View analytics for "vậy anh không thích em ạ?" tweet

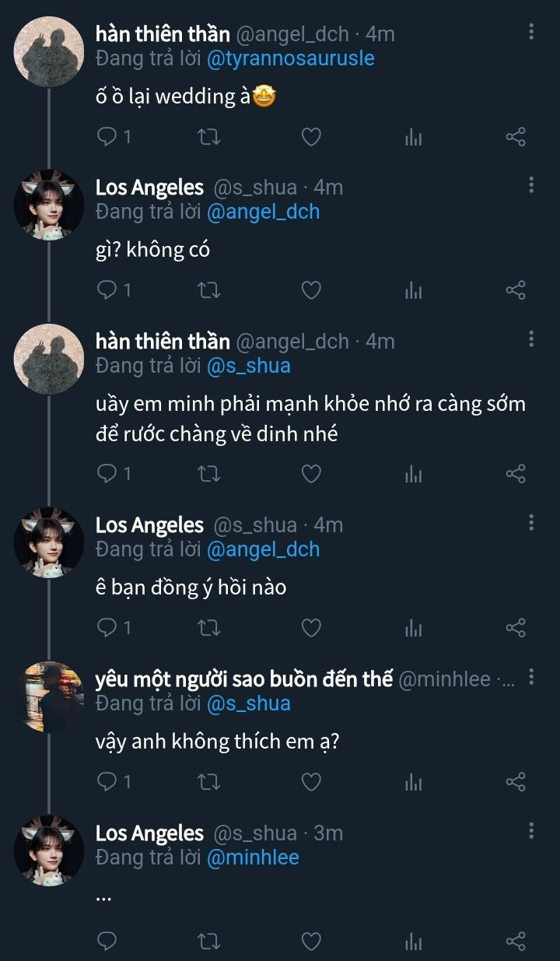(x=413, y=782)
